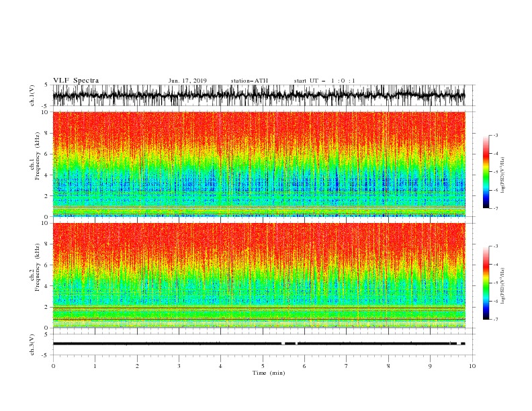Click the "-3" tick on ch.1 colorbar

click(x=495, y=135)
